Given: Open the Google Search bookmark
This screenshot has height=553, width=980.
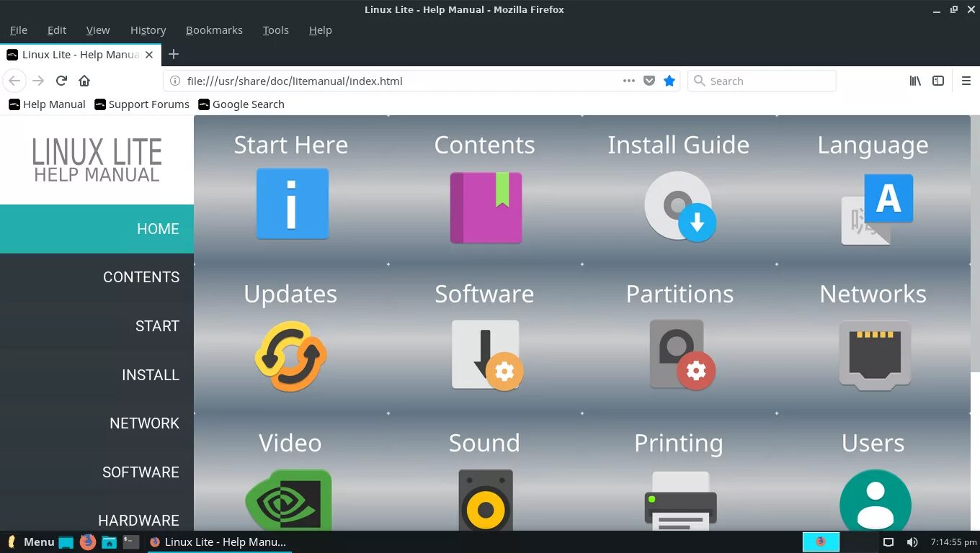Looking at the screenshot, I should click(241, 104).
